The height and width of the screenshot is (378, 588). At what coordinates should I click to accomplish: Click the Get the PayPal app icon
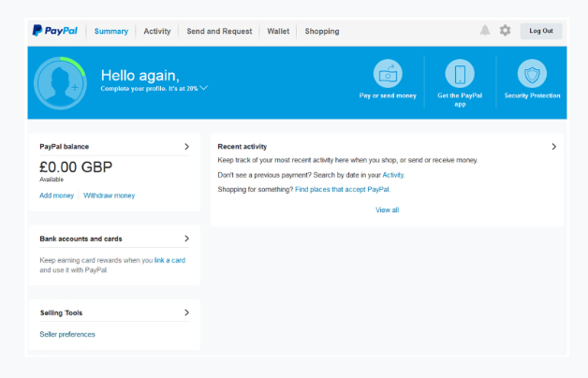tap(460, 74)
